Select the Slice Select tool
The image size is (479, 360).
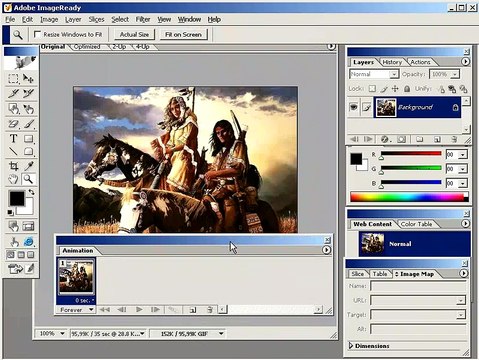pyautogui.click(x=28, y=94)
